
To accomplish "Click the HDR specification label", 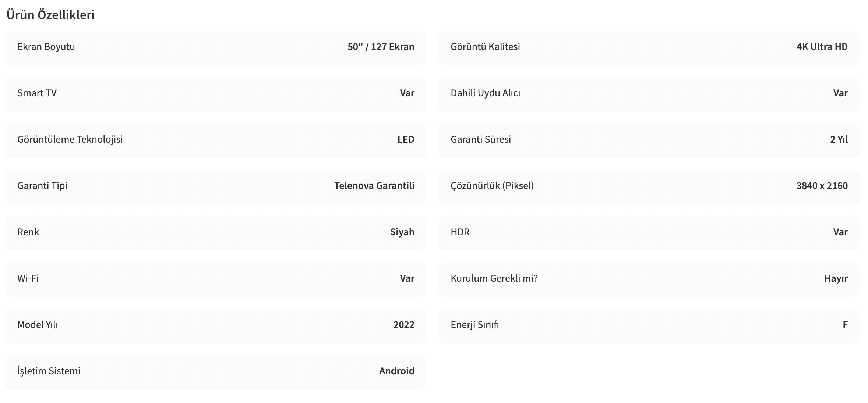I will 460,232.
